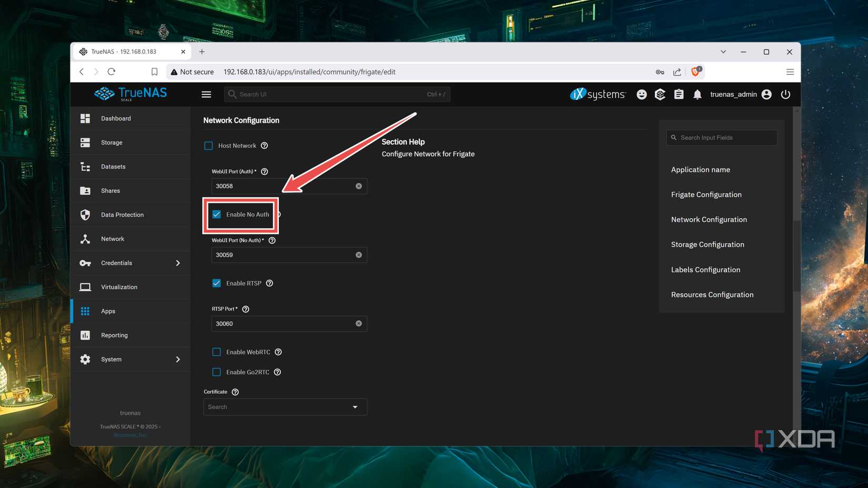Clear the 30060 RTSP port value
The height and width of the screenshot is (488, 868).
click(x=359, y=324)
